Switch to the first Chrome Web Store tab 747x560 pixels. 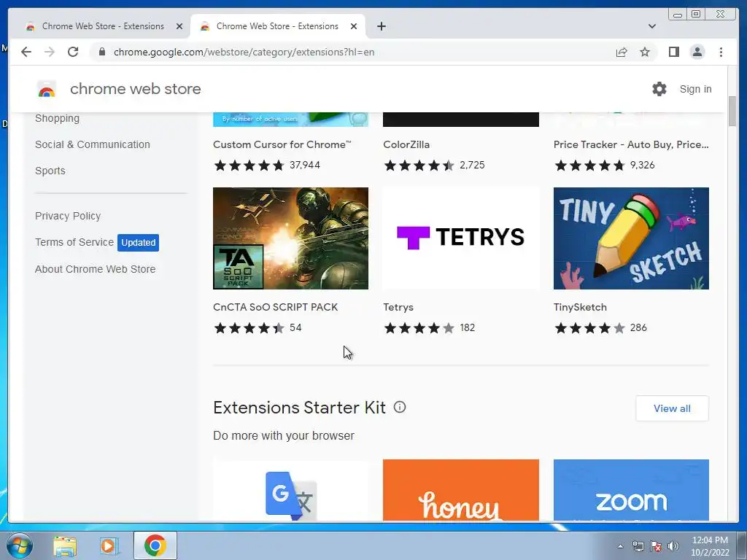coord(103,26)
